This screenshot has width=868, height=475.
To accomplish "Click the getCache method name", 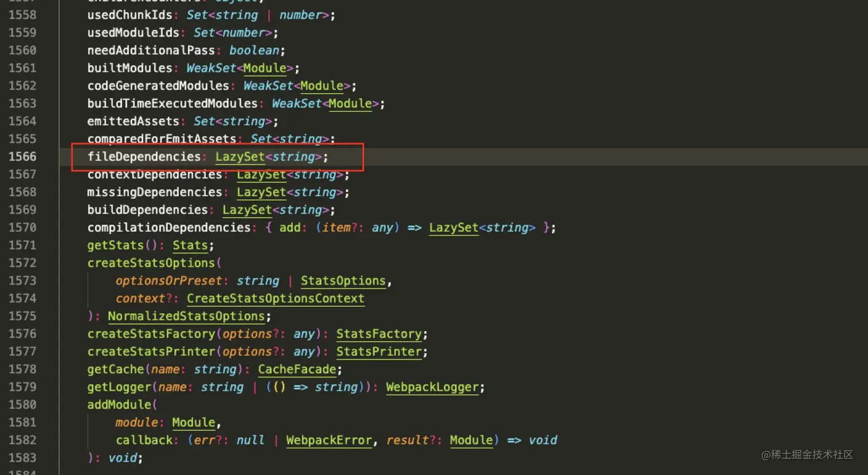I will click(x=115, y=369).
